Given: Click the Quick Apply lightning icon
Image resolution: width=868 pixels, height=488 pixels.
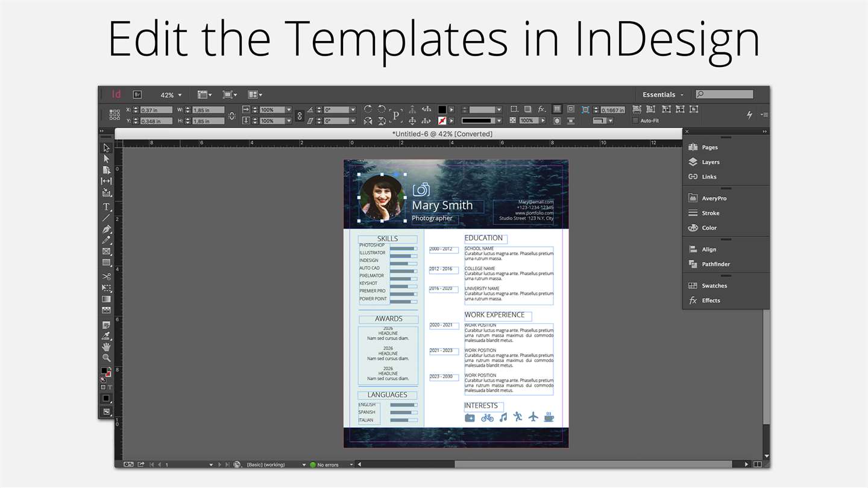Looking at the screenshot, I should click(750, 115).
